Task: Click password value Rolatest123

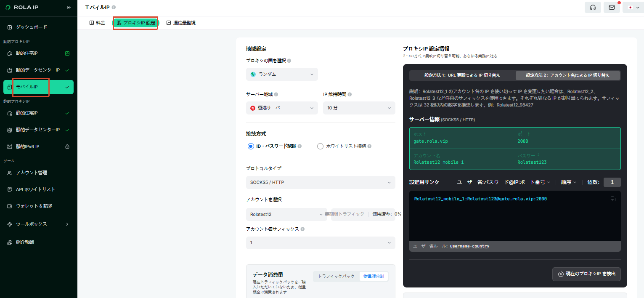Action: point(532,162)
